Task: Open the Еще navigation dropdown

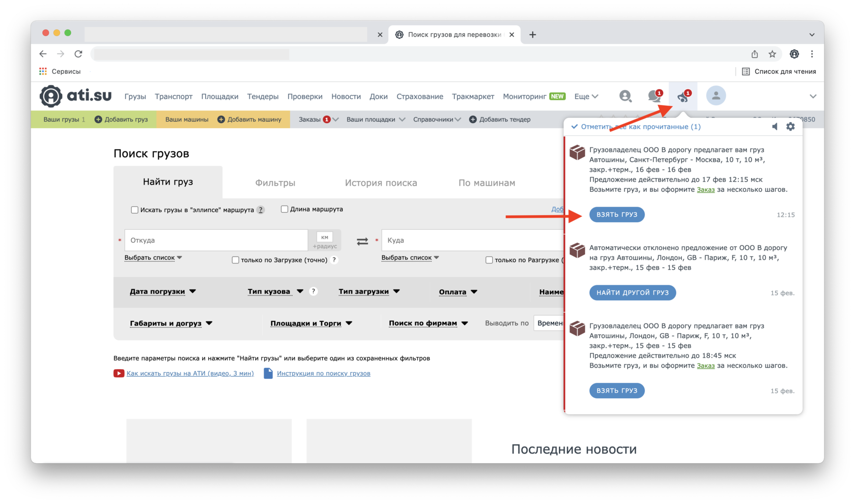Action: [x=586, y=96]
